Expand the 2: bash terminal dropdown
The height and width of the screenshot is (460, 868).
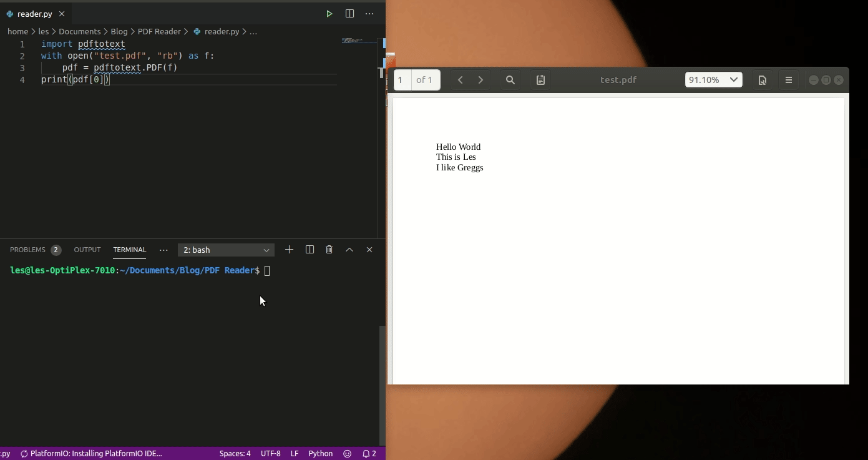[226, 250]
